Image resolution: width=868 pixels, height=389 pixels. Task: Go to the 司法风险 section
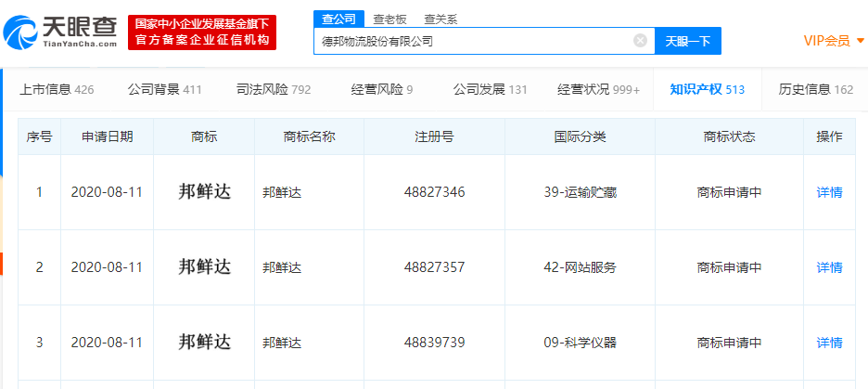274,90
